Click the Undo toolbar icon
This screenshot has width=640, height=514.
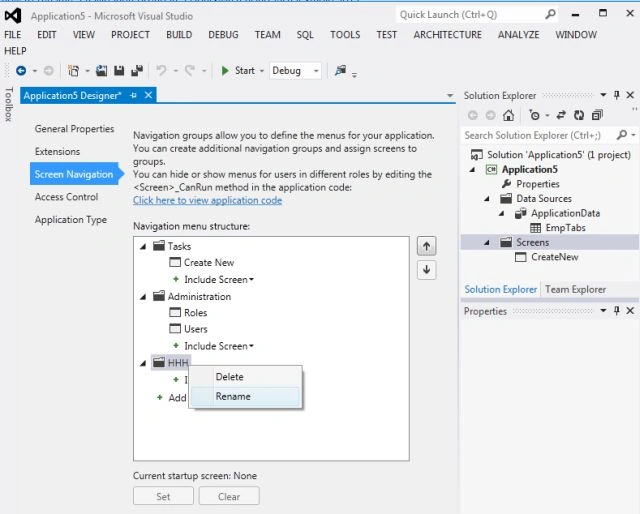click(x=161, y=71)
